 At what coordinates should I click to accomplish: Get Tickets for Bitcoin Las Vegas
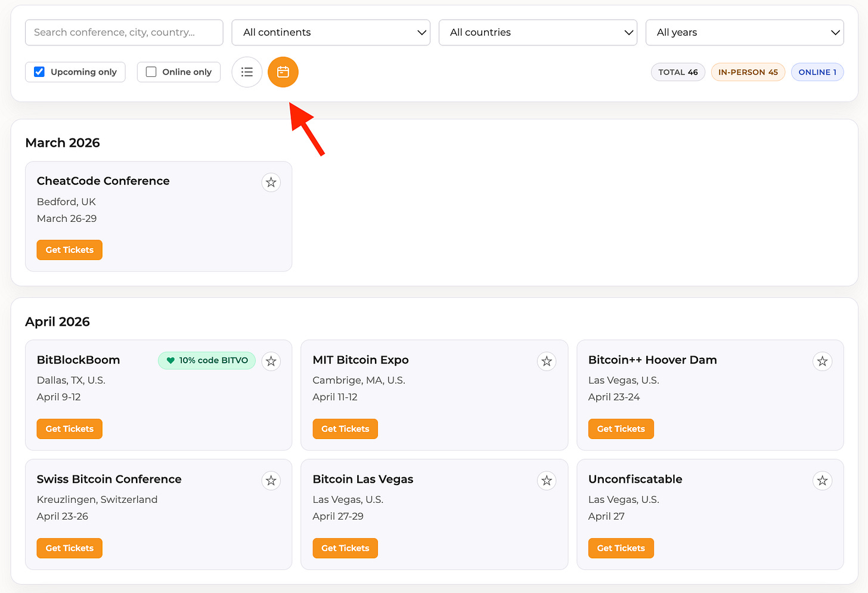tap(345, 548)
